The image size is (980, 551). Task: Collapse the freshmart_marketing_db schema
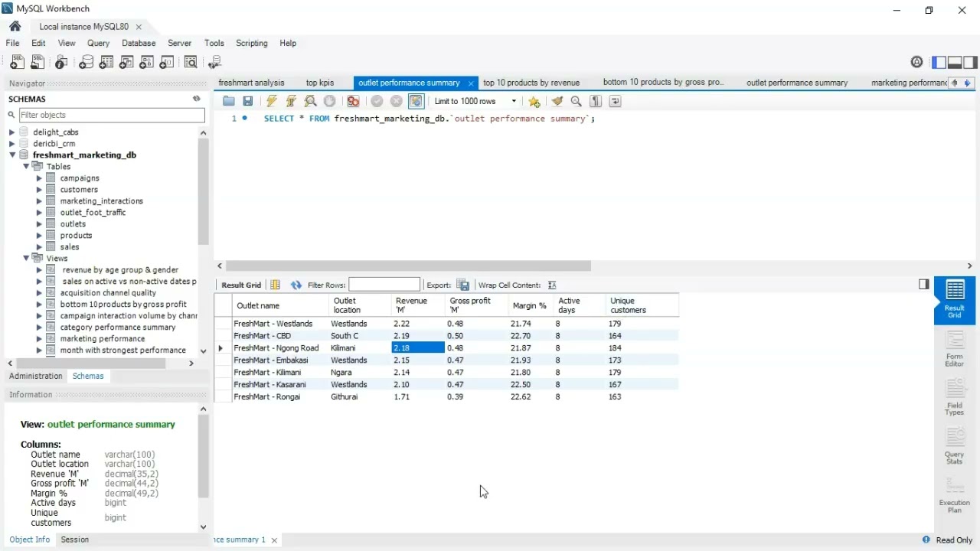pos(12,155)
